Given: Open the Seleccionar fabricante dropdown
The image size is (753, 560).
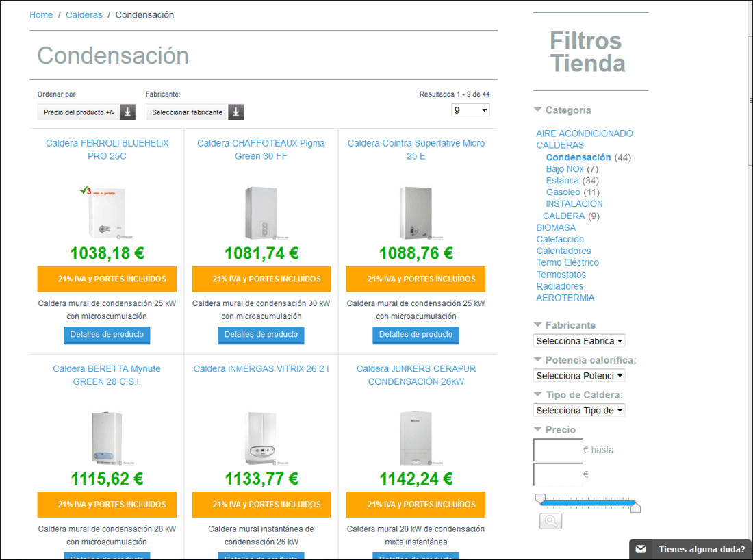Looking at the screenshot, I should (194, 112).
